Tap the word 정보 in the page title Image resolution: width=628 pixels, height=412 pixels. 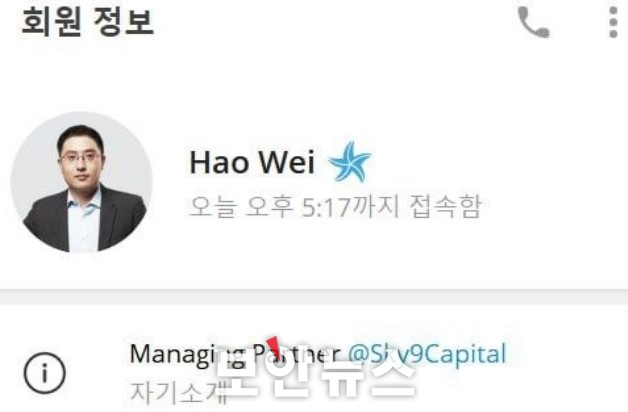pos(124,21)
